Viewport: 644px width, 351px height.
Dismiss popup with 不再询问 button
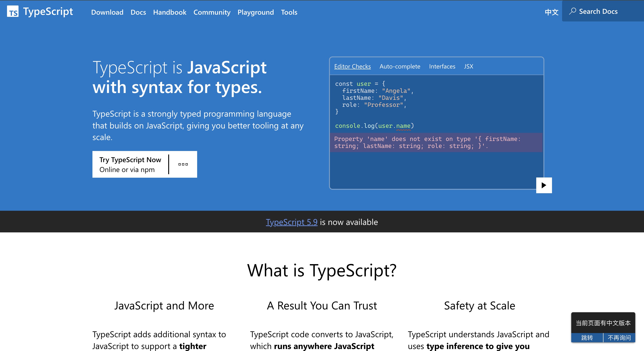click(x=619, y=337)
